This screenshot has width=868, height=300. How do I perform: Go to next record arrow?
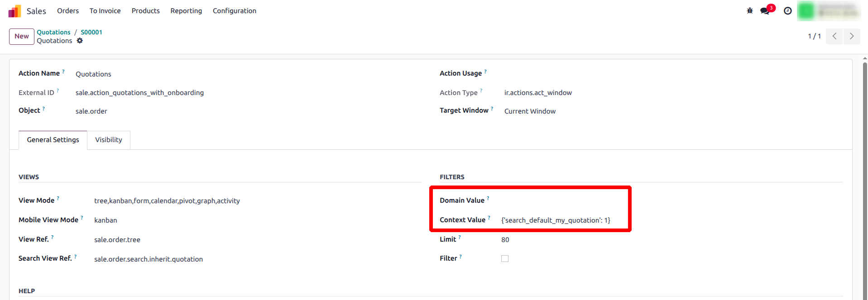(851, 36)
